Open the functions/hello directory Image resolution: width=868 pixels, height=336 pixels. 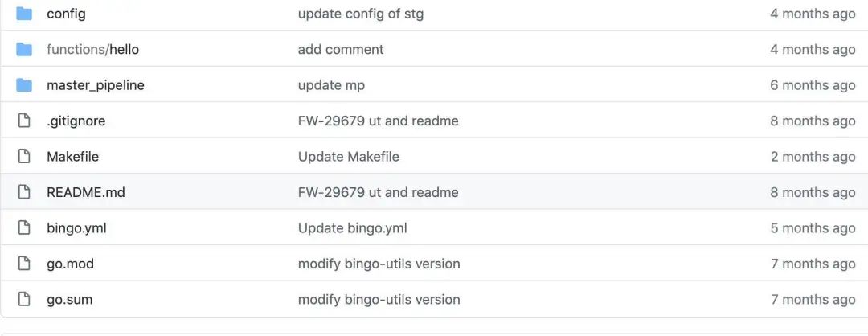[x=92, y=50]
